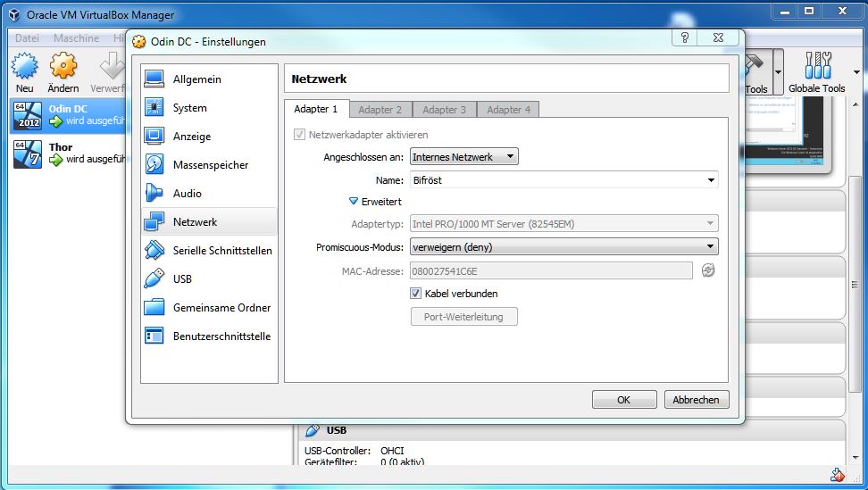
Task: Select the Gemeinsame Ordner category label
Action: 222,308
